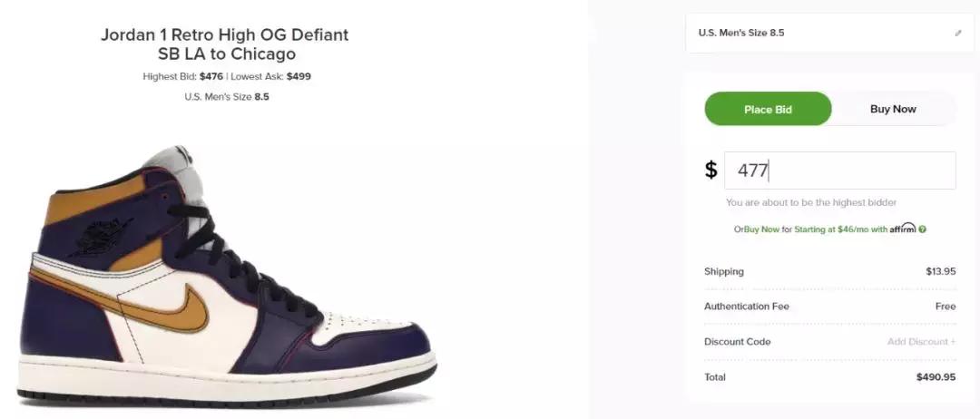Click the green Buy Now financing link
Image resolution: width=980 pixels, height=419 pixels.
[x=762, y=229]
